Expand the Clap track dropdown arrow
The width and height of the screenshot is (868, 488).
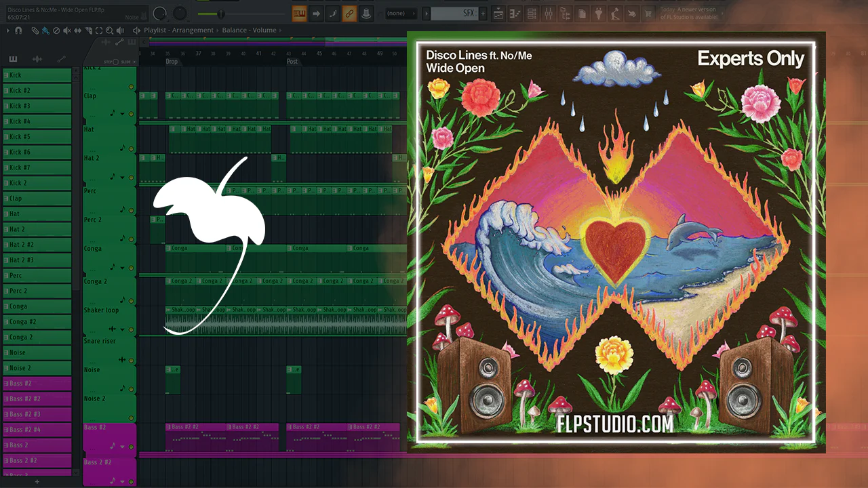[123, 114]
